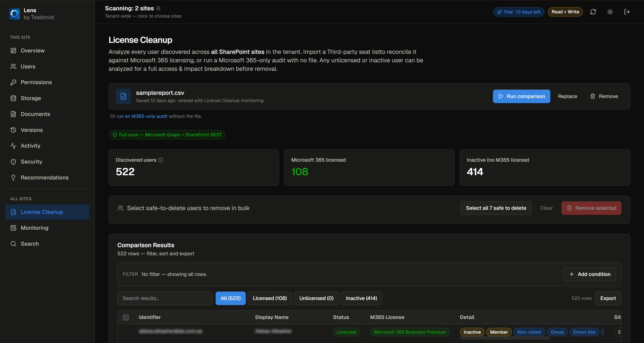Click the Trial 13 days left badge
The image size is (644, 343).
[519, 12]
